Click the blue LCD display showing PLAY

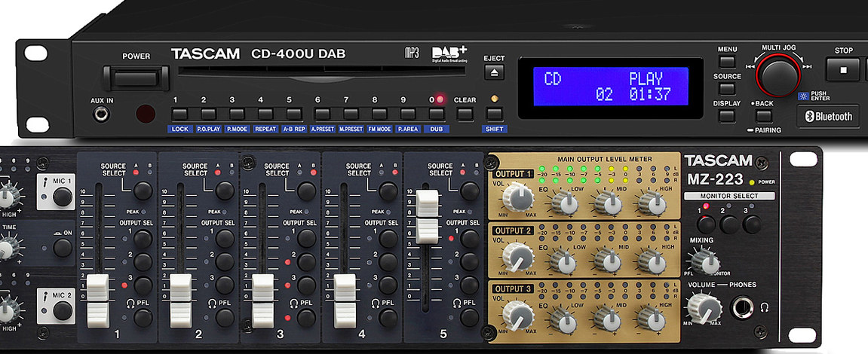point(611,87)
